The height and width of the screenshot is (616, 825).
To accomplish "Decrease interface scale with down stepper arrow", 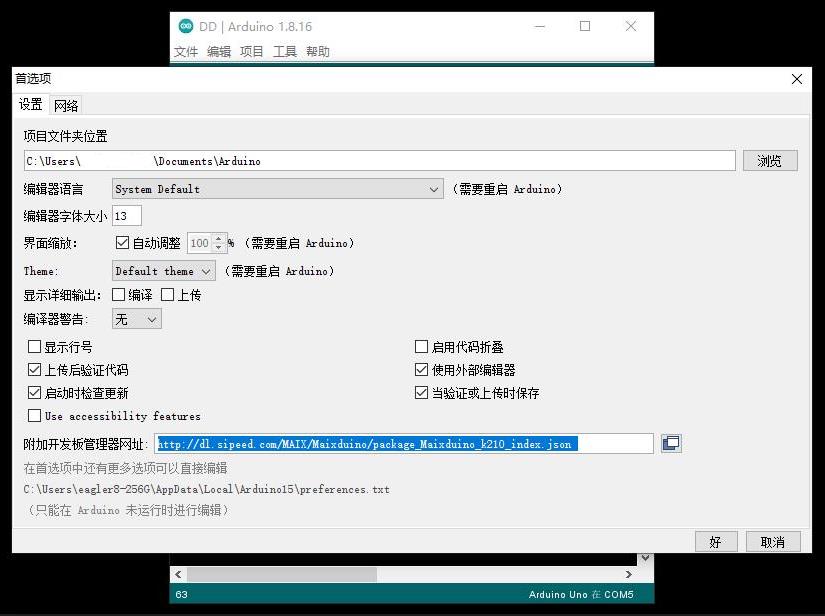I will point(219,247).
